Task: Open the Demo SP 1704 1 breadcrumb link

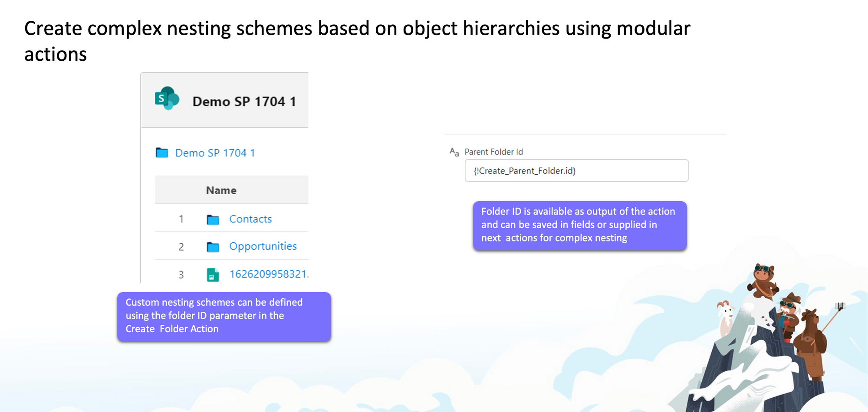Action: [215, 153]
